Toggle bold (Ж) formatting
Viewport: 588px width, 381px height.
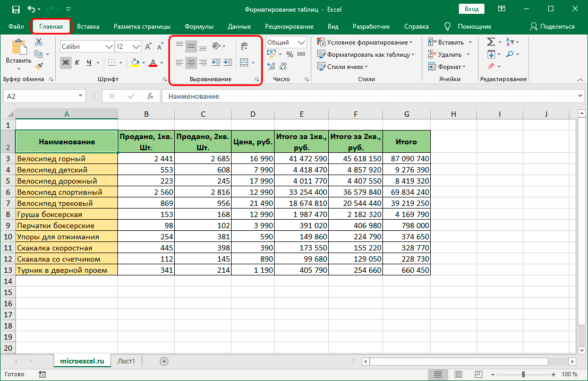[66, 63]
